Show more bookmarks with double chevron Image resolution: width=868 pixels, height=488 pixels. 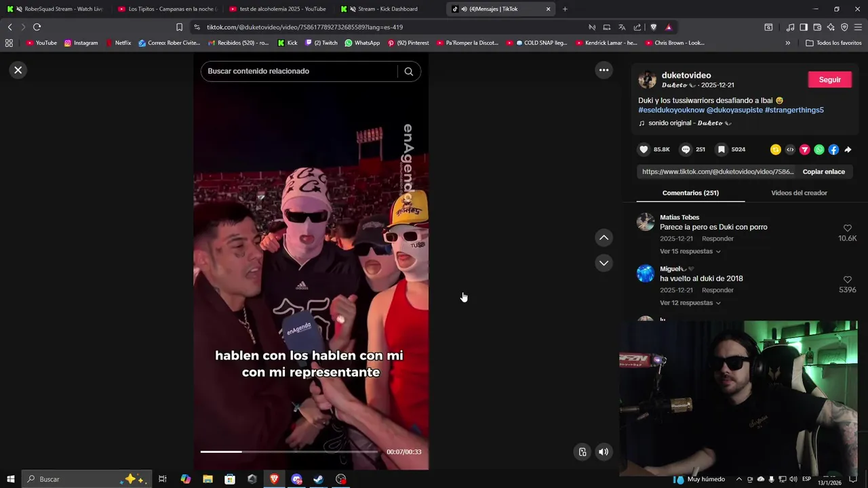[x=787, y=43]
